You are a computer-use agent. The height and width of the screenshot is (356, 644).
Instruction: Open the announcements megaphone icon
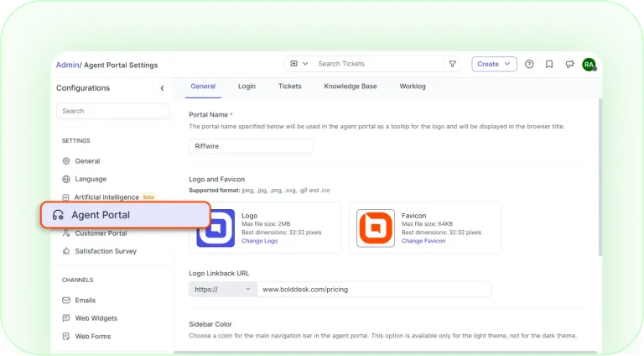[569, 64]
